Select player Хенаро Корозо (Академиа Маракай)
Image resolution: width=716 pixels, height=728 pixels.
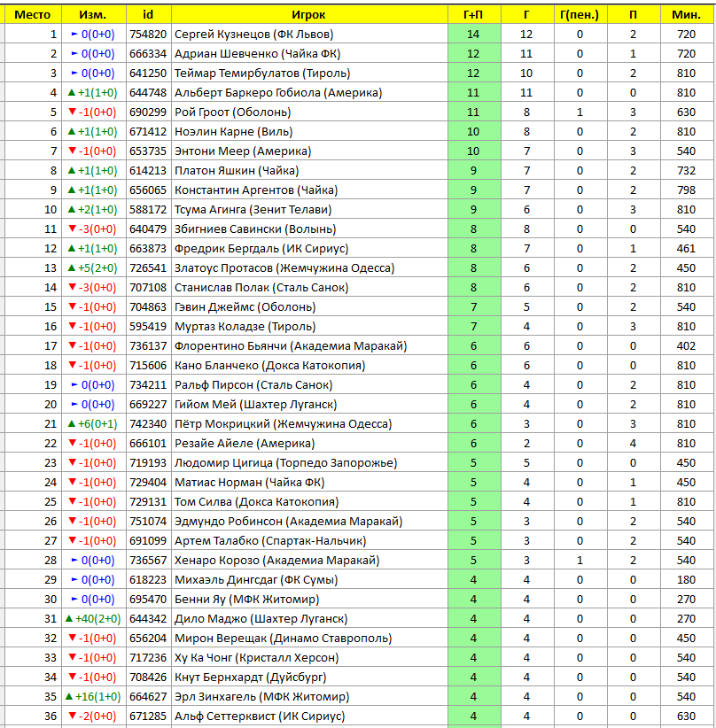point(277,561)
